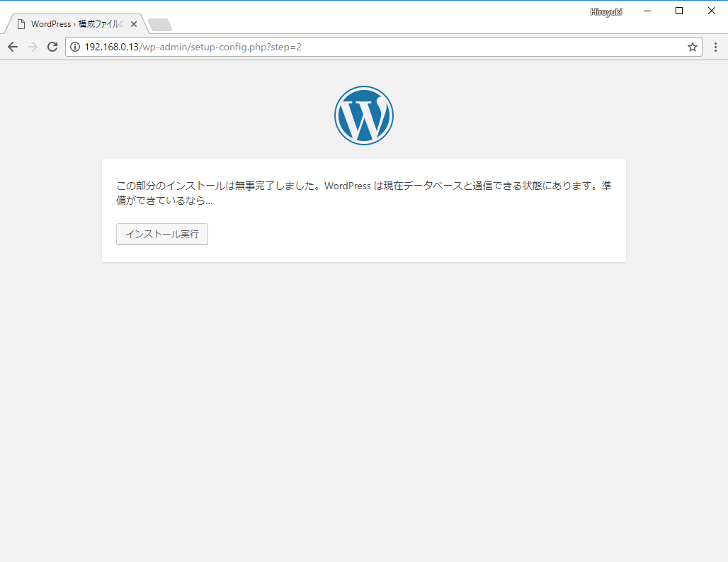Maximize the browser window
This screenshot has height=562, width=728.
pyautogui.click(x=679, y=11)
